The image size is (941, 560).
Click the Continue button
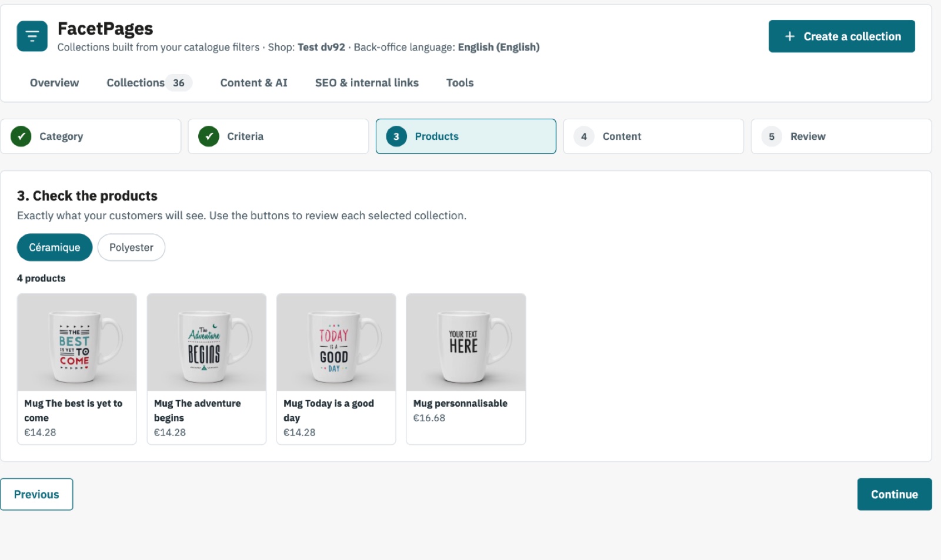tap(894, 494)
